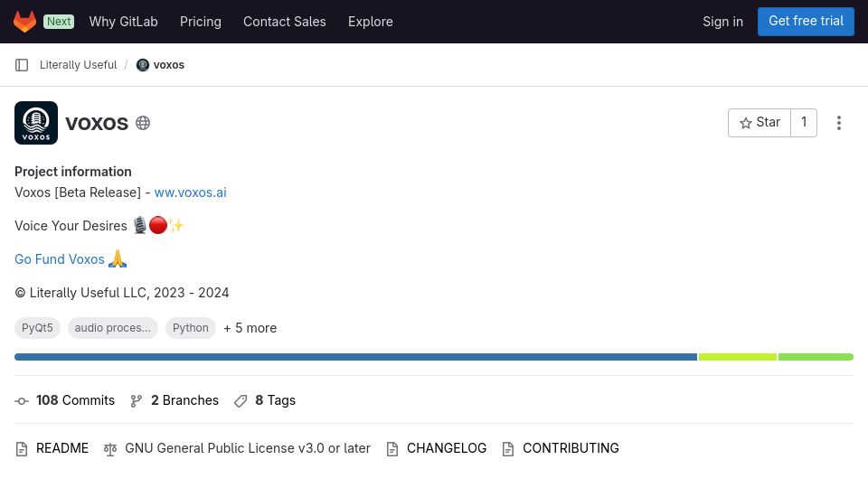
Task: View the 108 Commits
Action: pos(75,400)
